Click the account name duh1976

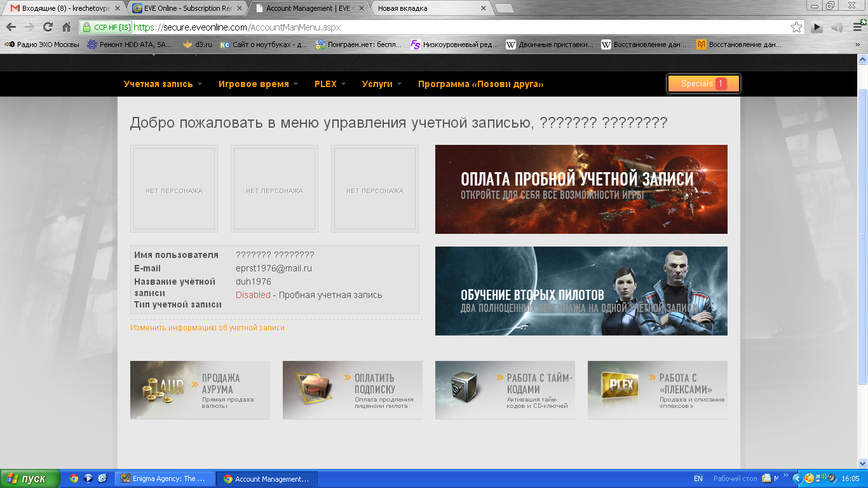pos(254,281)
